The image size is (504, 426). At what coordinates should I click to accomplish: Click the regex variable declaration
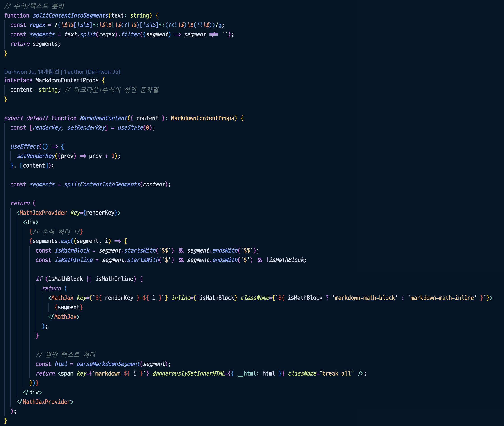point(37,25)
